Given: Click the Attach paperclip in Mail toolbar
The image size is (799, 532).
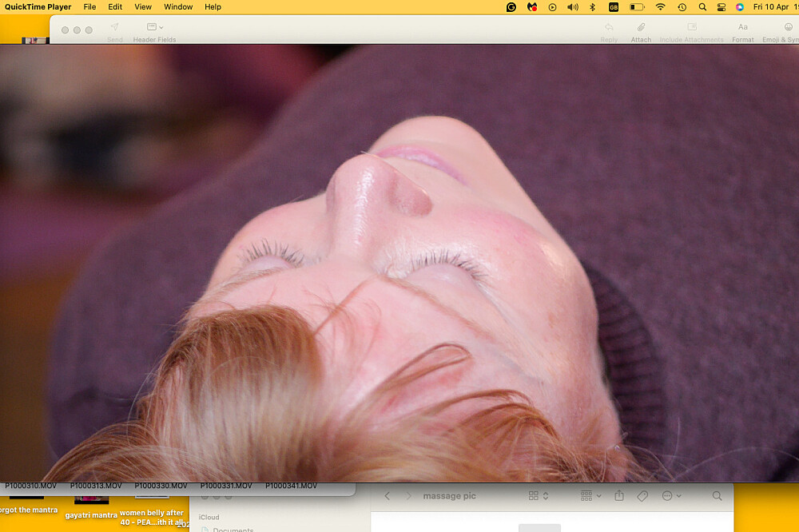Looking at the screenshot, I should pyautogui.click(x=641, y=32).
